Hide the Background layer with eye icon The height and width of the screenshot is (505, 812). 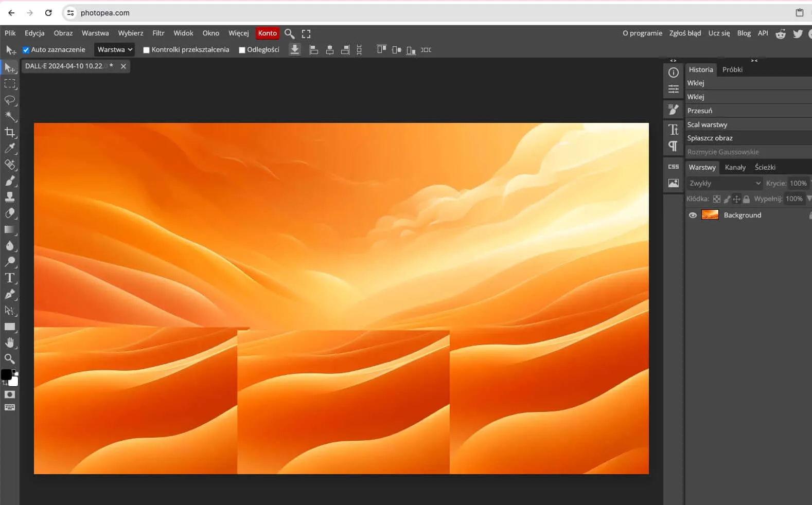coord(693,215)
